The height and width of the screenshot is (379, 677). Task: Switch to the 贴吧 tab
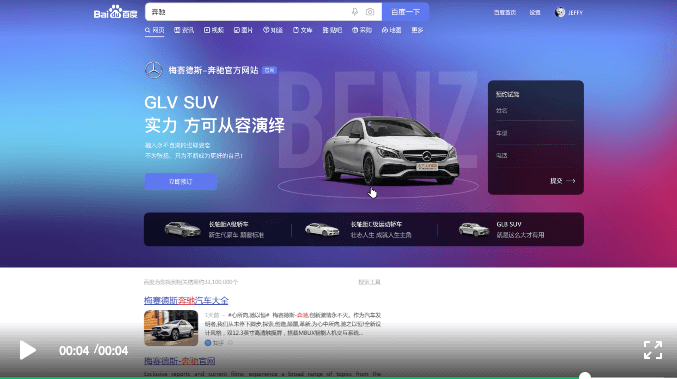coord(332,30)
